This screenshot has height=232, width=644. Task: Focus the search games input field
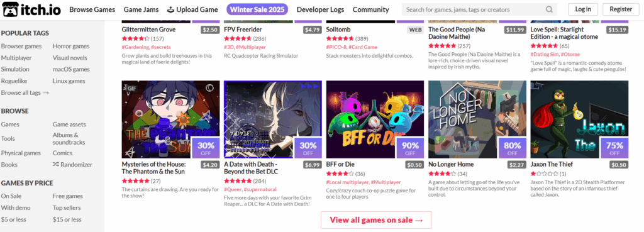pos(474,9)
